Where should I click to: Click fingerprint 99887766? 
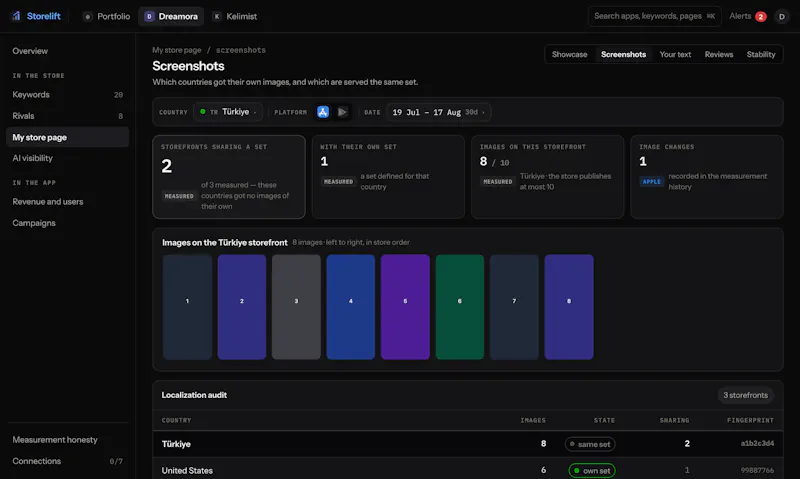pos(757,470)
